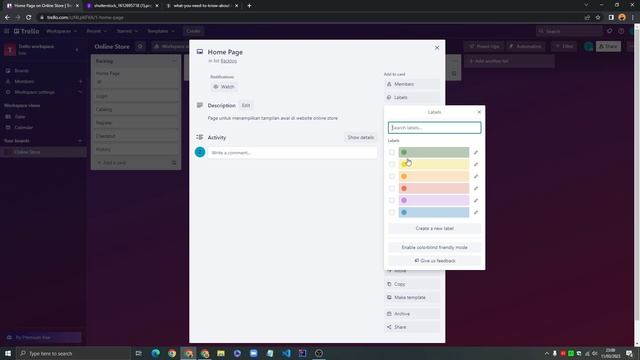Viewport: 640px width, 360px height.
Task: Click Add another list
Action: (509, 61)
